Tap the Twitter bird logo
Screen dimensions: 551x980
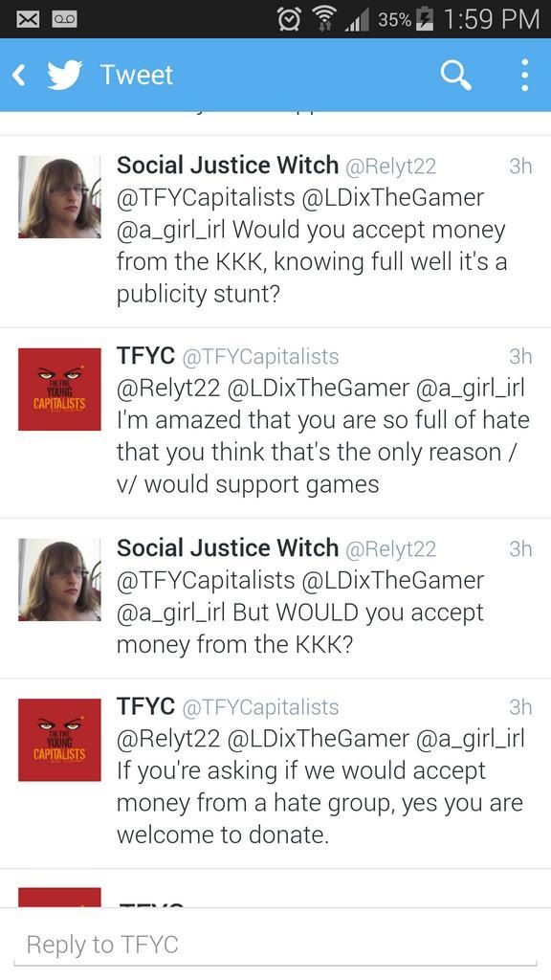pyautogui.click(x=64, y=75)
